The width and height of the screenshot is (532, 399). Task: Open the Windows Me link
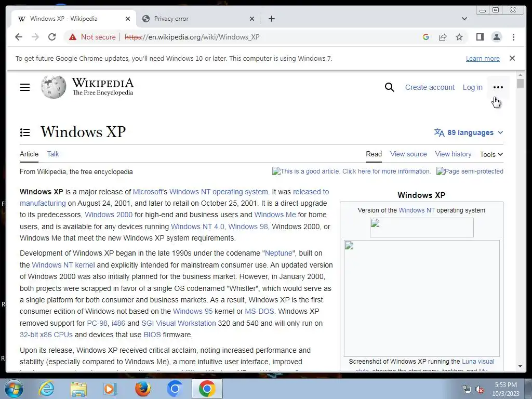tap(275, 215)
